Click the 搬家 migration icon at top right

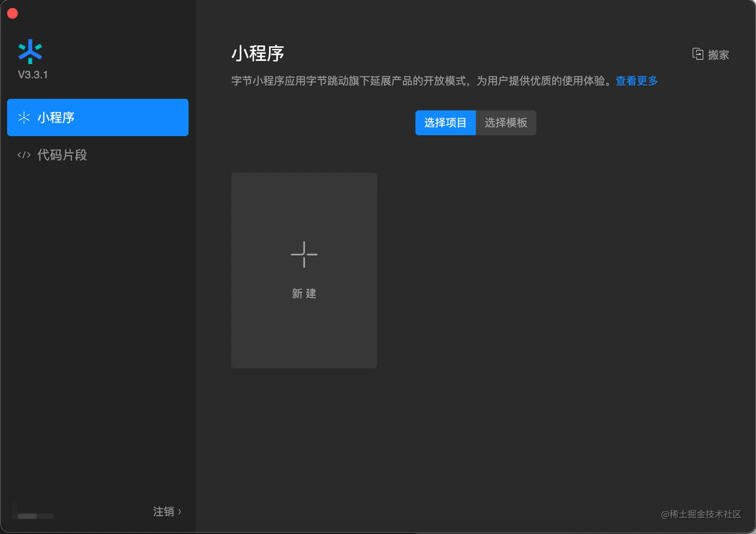click(697, 54)
